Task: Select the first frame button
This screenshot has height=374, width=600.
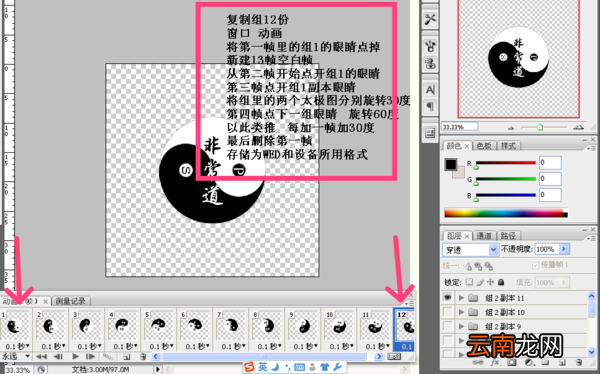Action: tap(41, 357)
